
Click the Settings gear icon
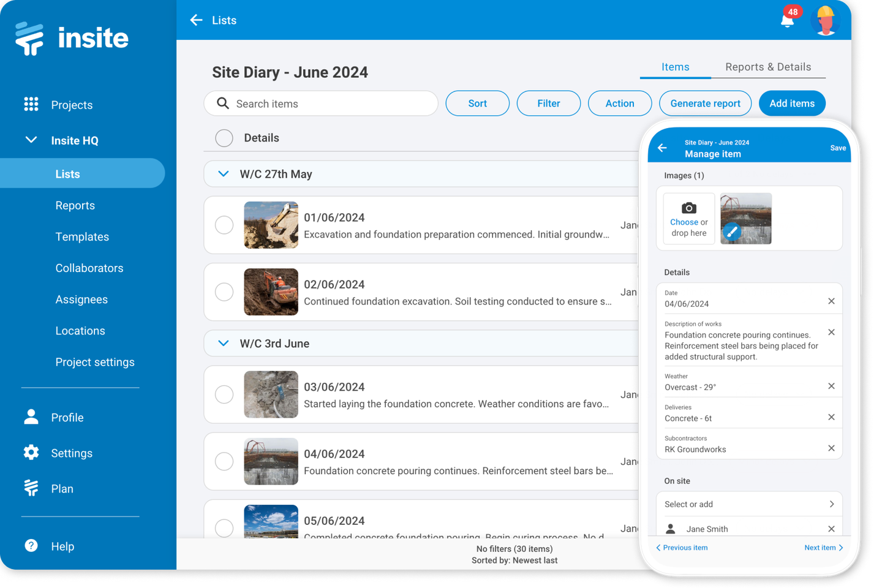(x=31, y=453)
